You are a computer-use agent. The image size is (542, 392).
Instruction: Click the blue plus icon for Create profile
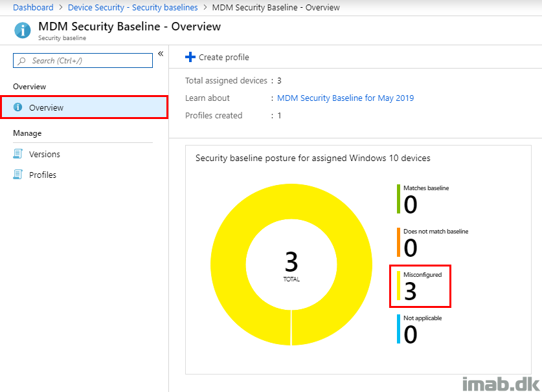coord(190,57)
